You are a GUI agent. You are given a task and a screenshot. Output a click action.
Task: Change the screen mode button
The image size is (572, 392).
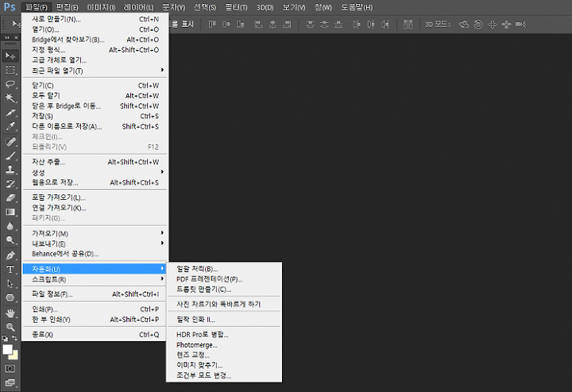(10, 382)
